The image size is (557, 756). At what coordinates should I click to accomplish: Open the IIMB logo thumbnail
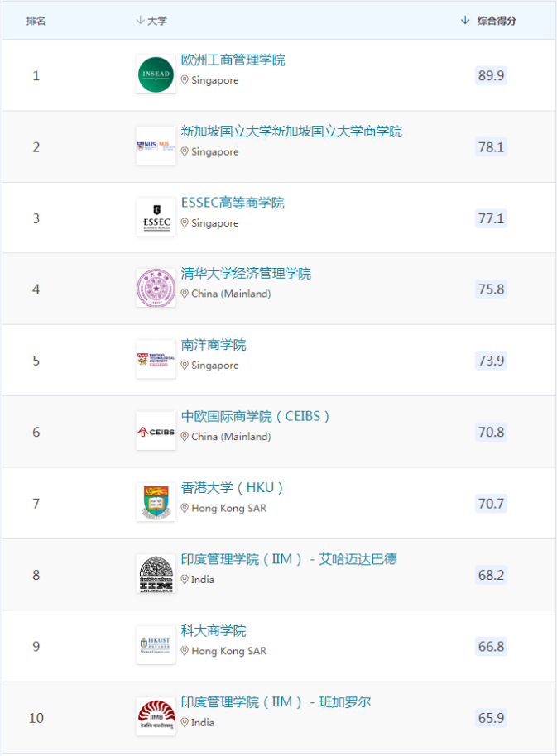pos(156,716)
